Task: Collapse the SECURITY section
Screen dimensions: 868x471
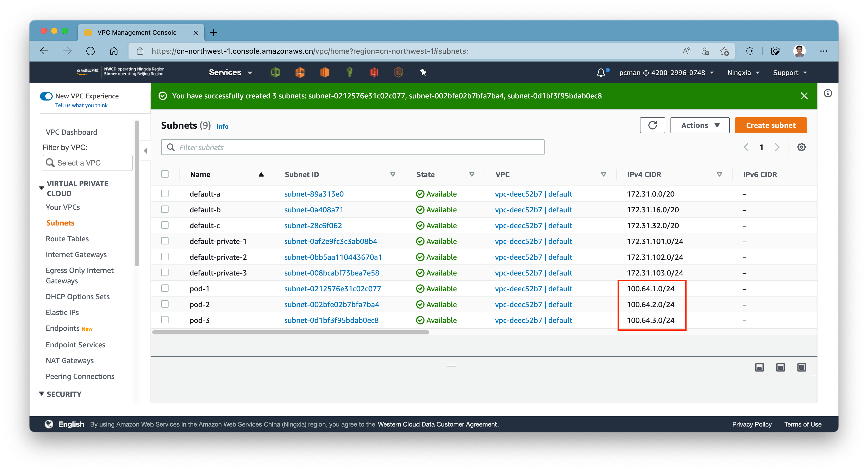Action: [x=41, y=394]
